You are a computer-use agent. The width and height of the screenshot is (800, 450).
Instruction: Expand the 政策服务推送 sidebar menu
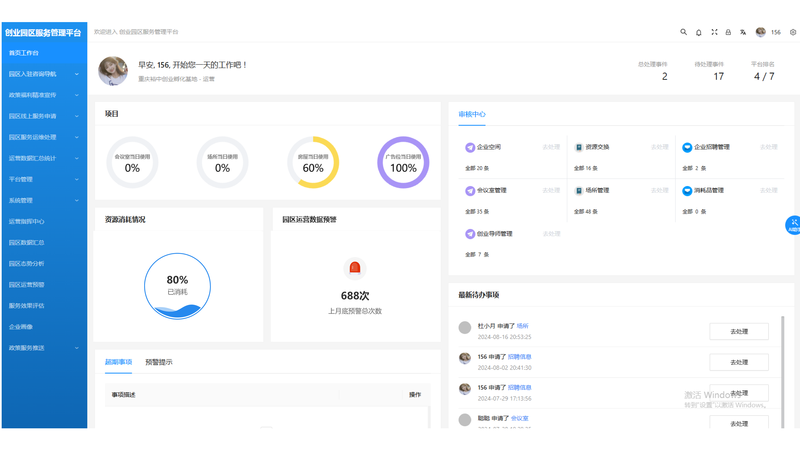pos(44,348)
